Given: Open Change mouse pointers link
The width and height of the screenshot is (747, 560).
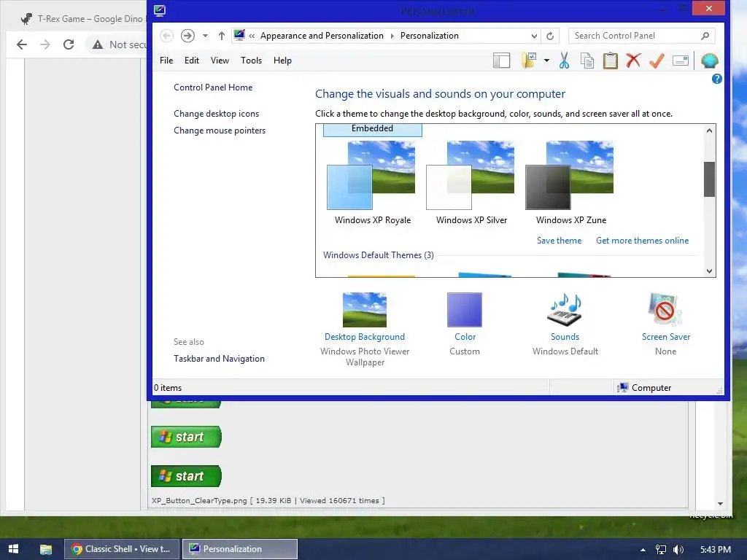Looking at the screenshot, I should coord(220,131).
